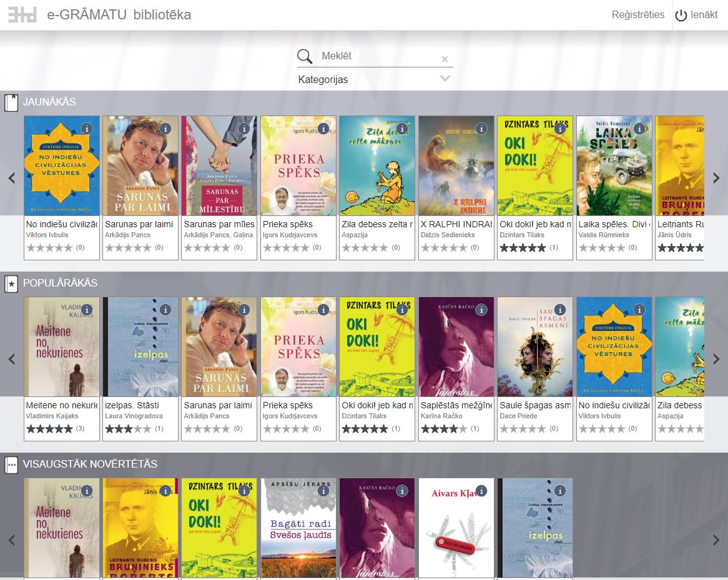
Task: Clear search with the x icon
Action: [445, 59]
